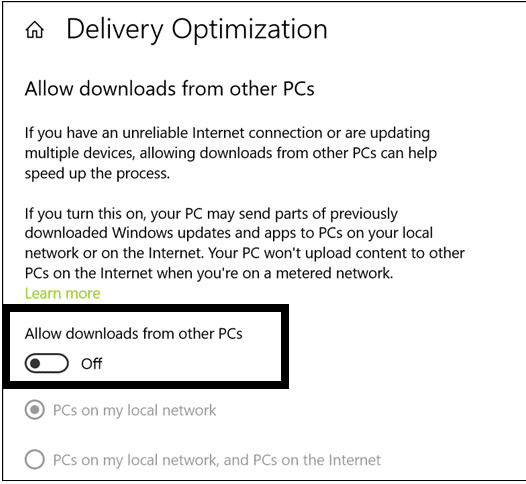Click the words 'metered network' in the description
Image resolution: width=526 pixels, height=484 pixels.
(x=334, y=273)
